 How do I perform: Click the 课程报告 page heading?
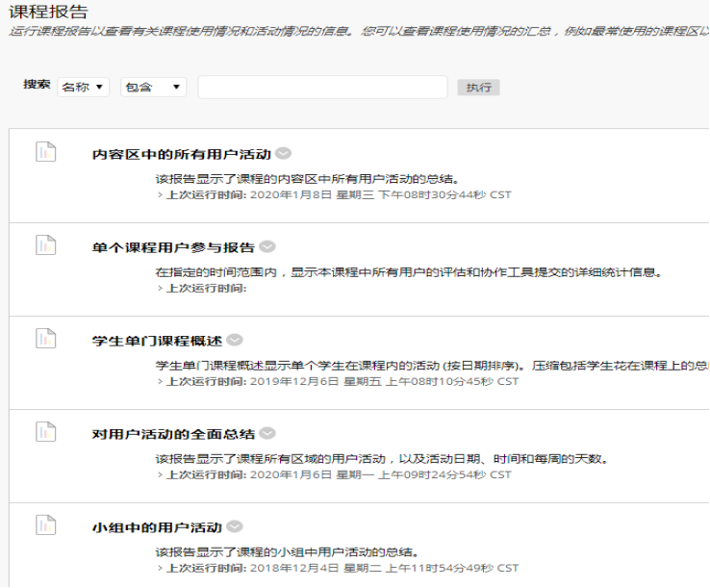coord(48,13)
